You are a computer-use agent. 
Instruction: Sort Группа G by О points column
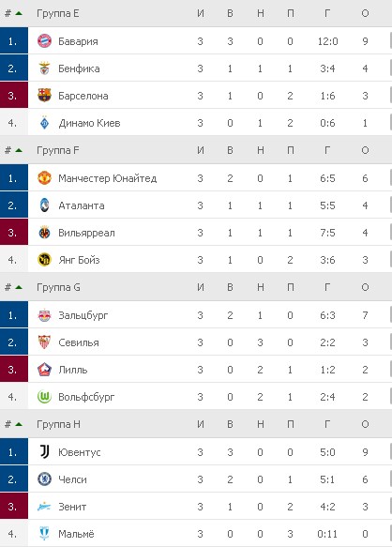pyautogui.click(x=365, y=287)
